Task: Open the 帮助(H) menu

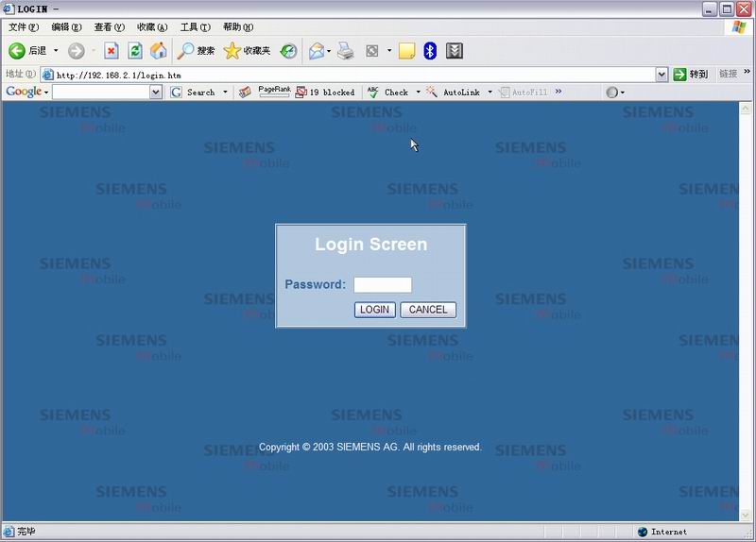Action: (x=238, y=27)
